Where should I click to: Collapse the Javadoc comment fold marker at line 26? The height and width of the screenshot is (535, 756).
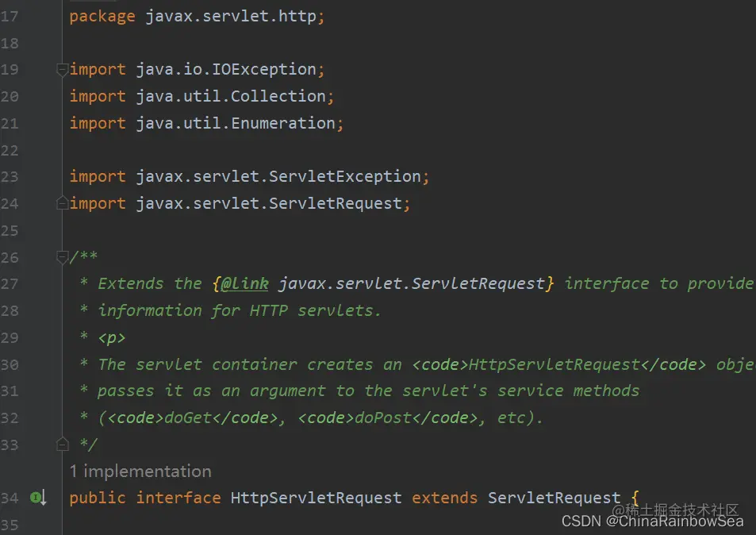coord(62,257)
